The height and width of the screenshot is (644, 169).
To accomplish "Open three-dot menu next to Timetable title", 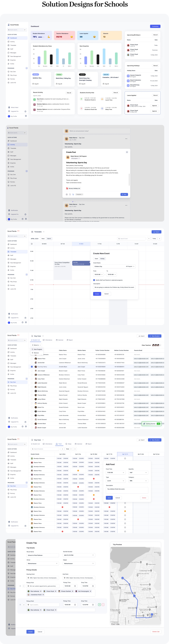I will click(x=44, y=232).
